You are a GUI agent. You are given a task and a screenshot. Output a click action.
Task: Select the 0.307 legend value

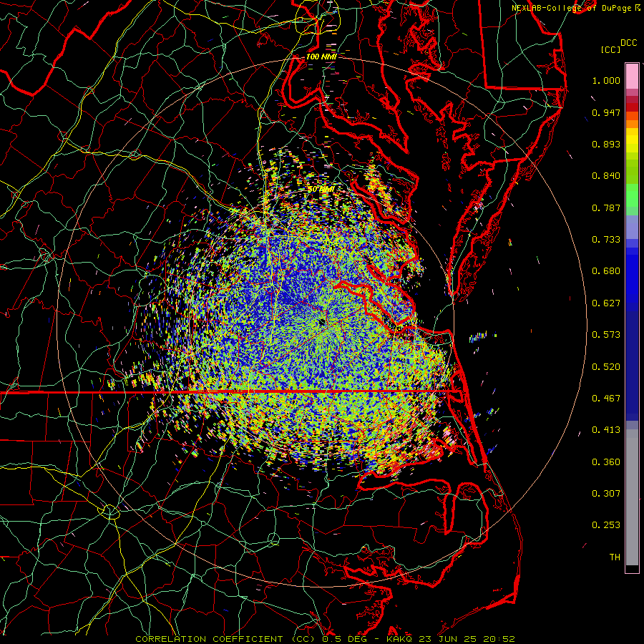pyautogui.click(x=606, y=494)
